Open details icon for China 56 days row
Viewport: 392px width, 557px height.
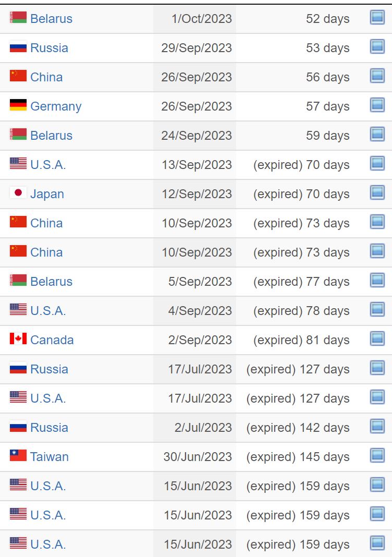tap(377, 76)
